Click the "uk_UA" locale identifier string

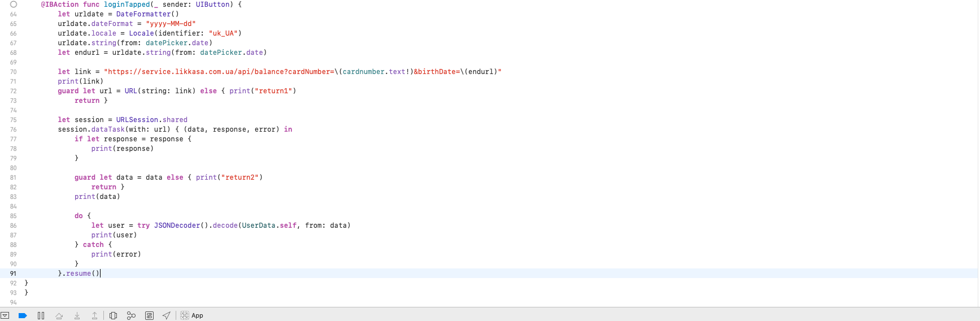(223, 33)
